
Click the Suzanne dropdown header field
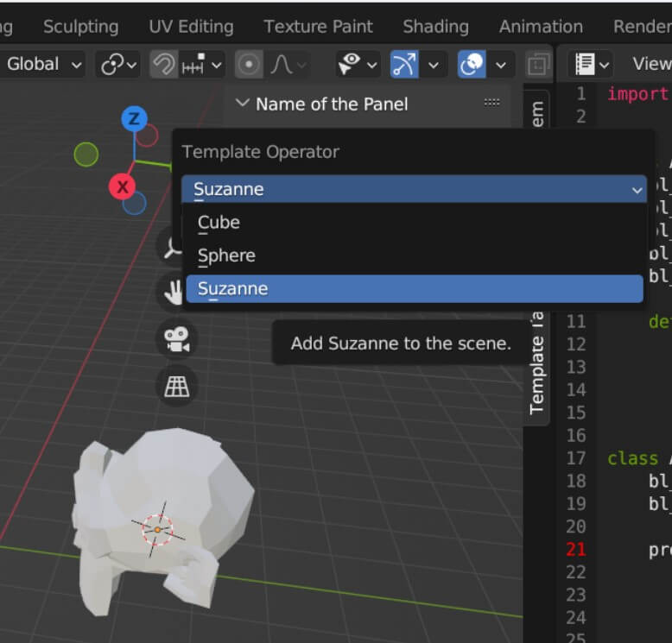point(414,189)
